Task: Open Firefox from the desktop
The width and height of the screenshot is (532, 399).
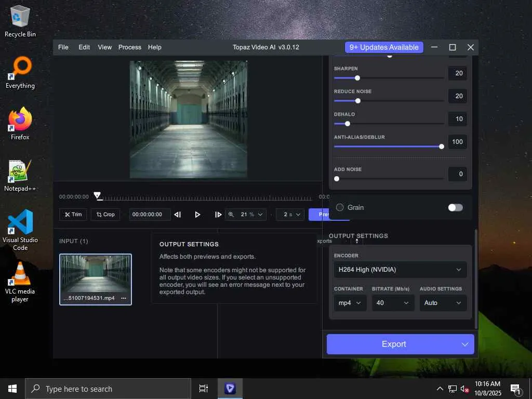Action: tap(20, 124)
